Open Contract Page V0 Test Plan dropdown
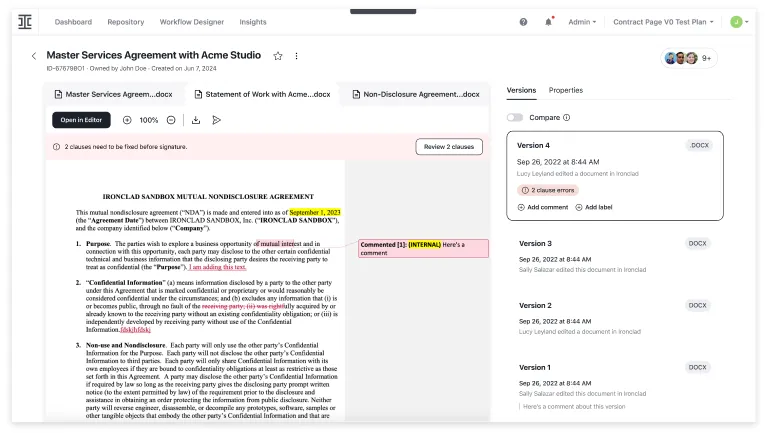Screen dimensions: 765x433 [x=663, y=22]
